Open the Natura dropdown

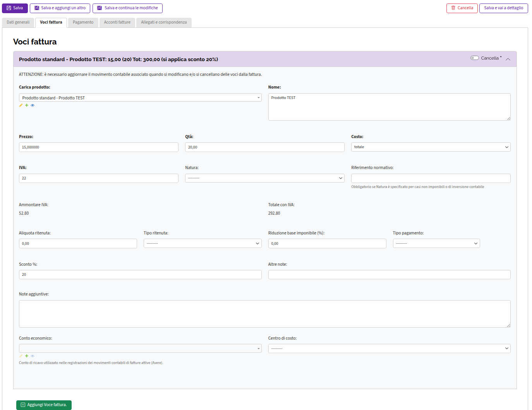264,178
